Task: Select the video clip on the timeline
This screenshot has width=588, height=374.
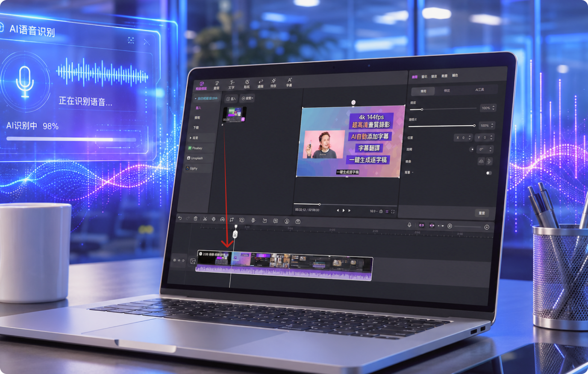Action: [x=284, y=266]
